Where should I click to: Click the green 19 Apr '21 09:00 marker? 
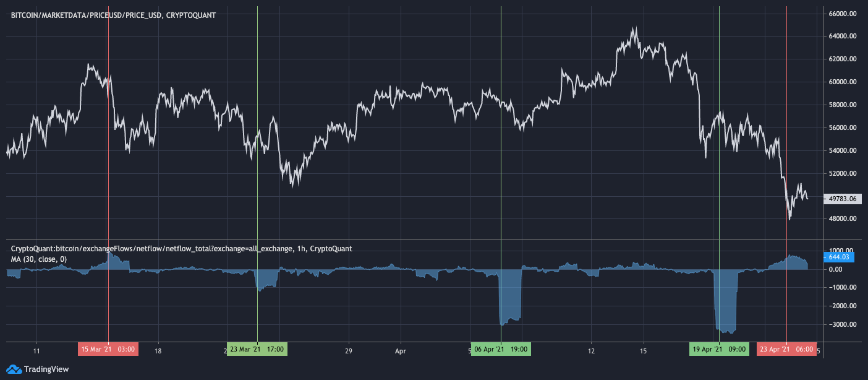[719, 350]
